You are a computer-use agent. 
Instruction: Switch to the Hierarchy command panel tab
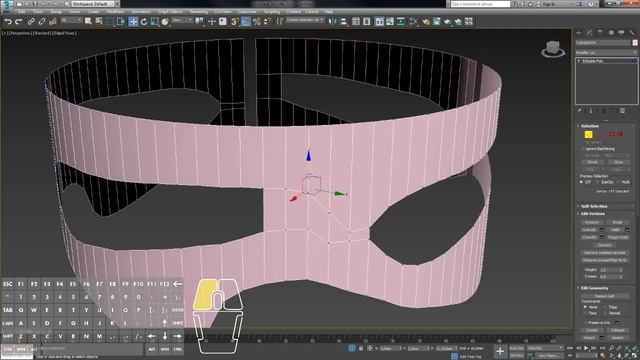coord(600,32)
